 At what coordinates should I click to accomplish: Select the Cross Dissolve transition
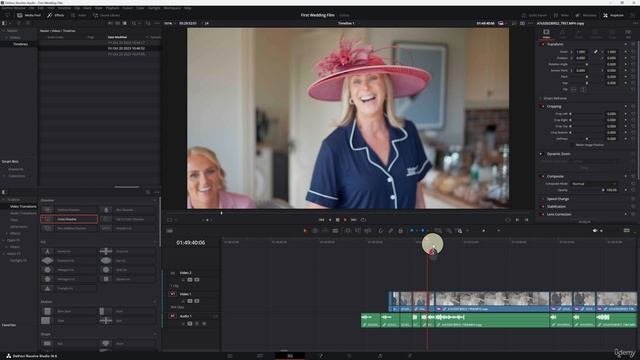(69, 219)
